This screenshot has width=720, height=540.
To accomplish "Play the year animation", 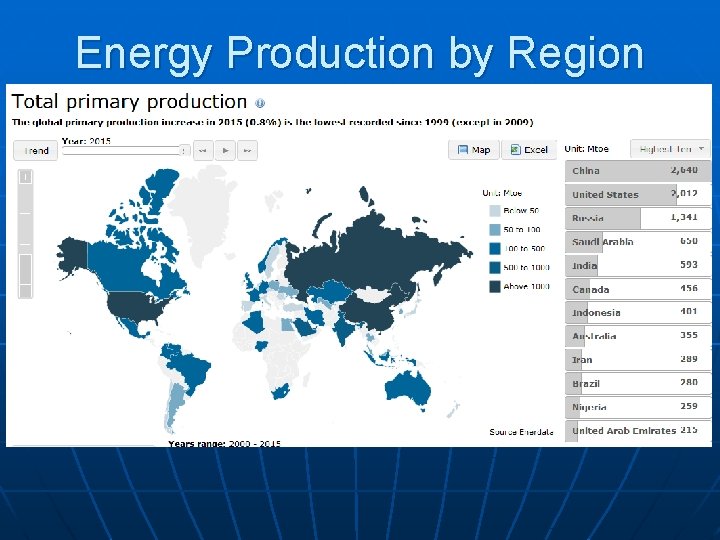I will (x=225, y=151).
